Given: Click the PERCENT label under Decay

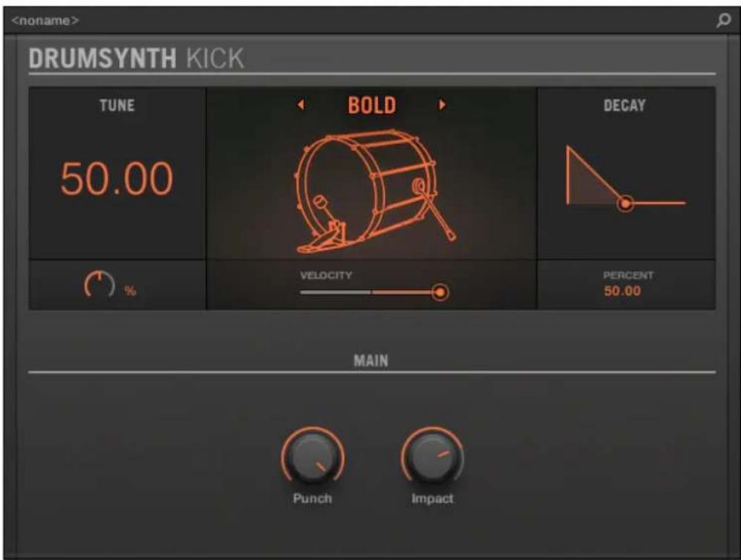Looking at the screenshot, I should point(628,275).
